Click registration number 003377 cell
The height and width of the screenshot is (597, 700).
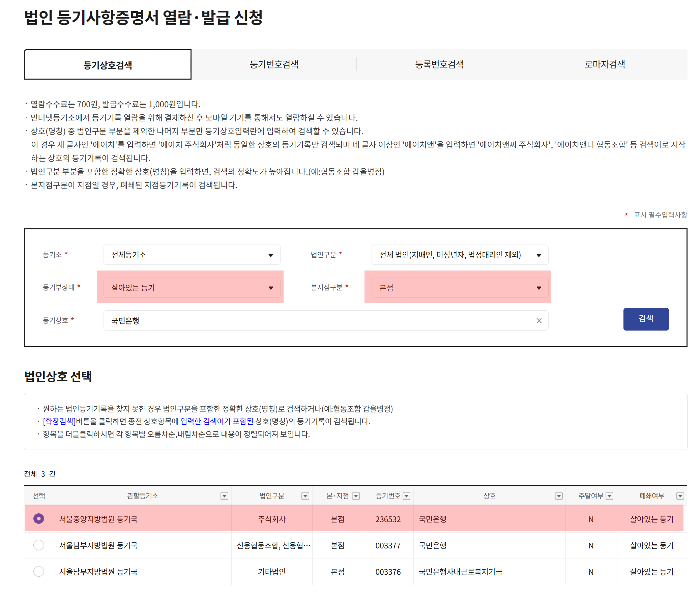pos(388,546)
